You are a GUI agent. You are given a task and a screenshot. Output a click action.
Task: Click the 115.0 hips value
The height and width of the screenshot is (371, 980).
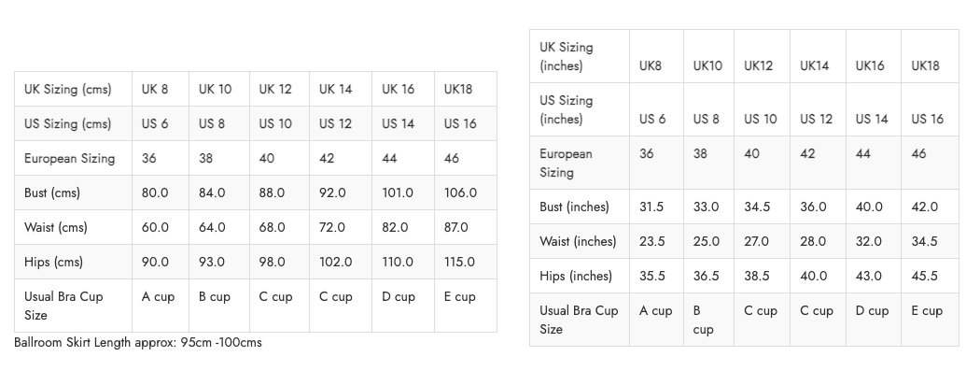coord(459,262)
